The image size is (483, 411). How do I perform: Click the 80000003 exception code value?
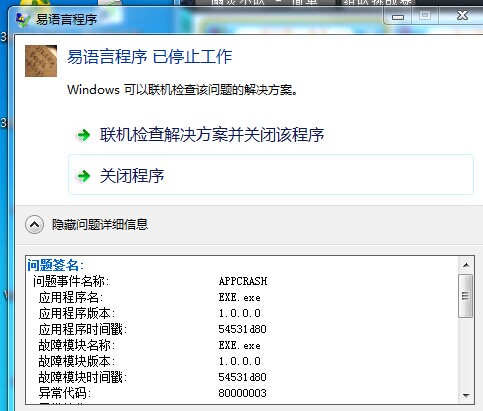pos(242,393)
